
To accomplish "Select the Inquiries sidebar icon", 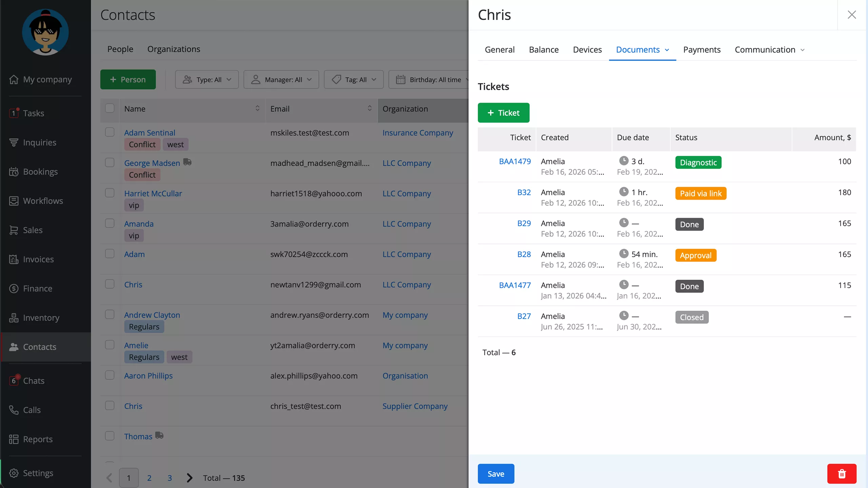I will 14,142.
